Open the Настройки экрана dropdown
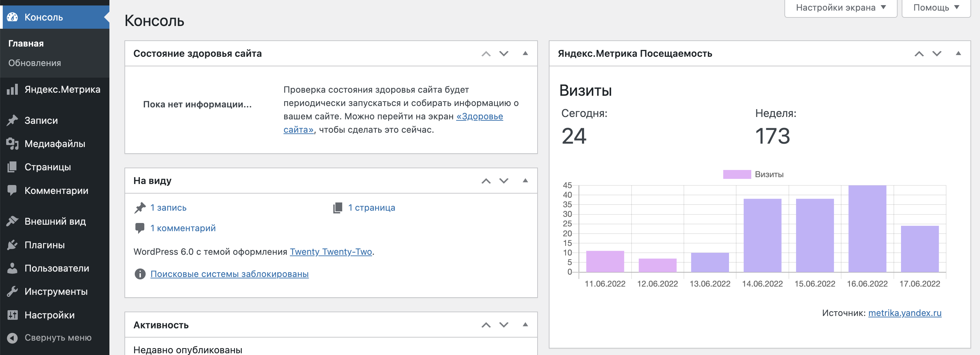 tap(841, 8)
